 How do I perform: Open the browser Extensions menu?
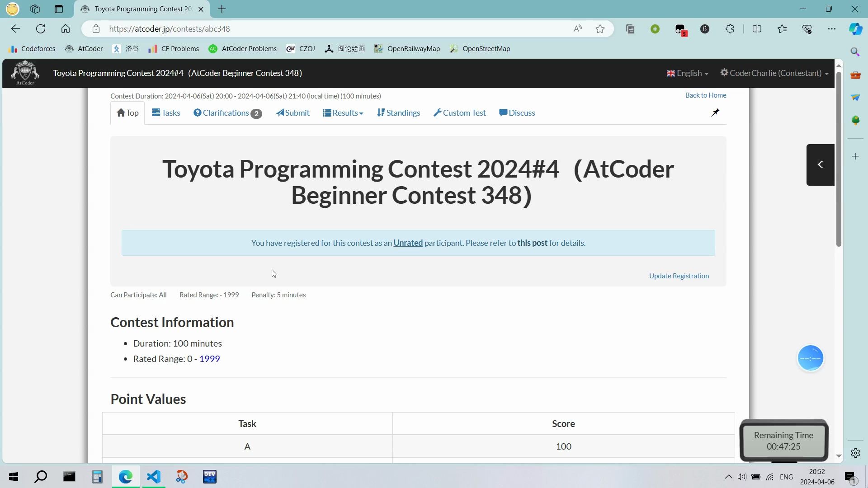pos(729,28)
